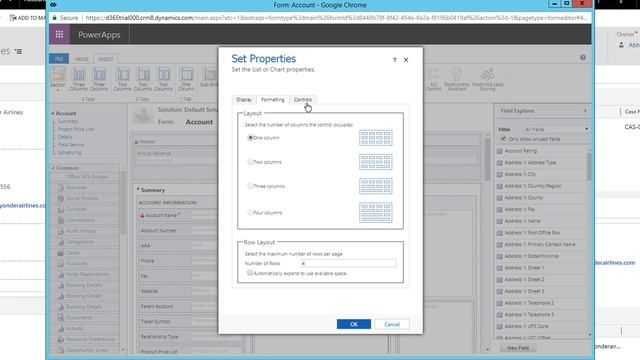This screenshot has height=360, width=640.
Task: Open Project Price Lists in Account tree
Action: 76,129
